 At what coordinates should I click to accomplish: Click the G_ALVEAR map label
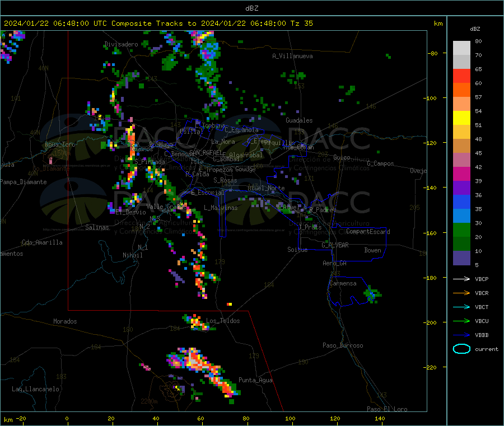pyautogui.click(x=335, y=245)
